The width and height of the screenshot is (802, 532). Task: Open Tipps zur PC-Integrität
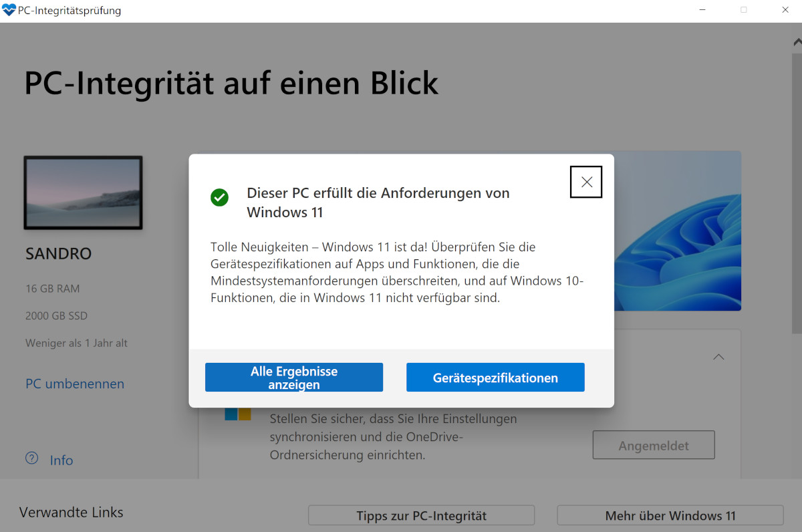[x=421, y=515]
